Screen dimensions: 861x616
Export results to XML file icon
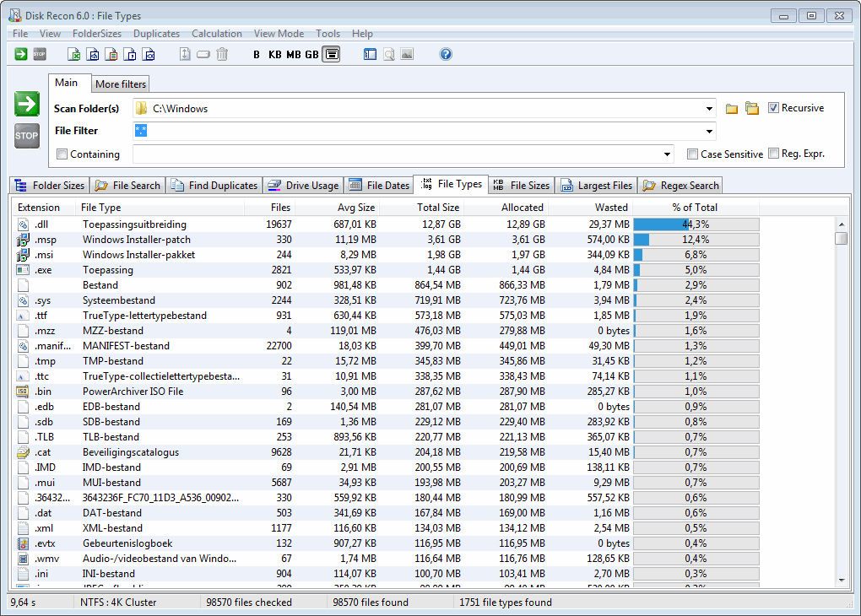149,54
